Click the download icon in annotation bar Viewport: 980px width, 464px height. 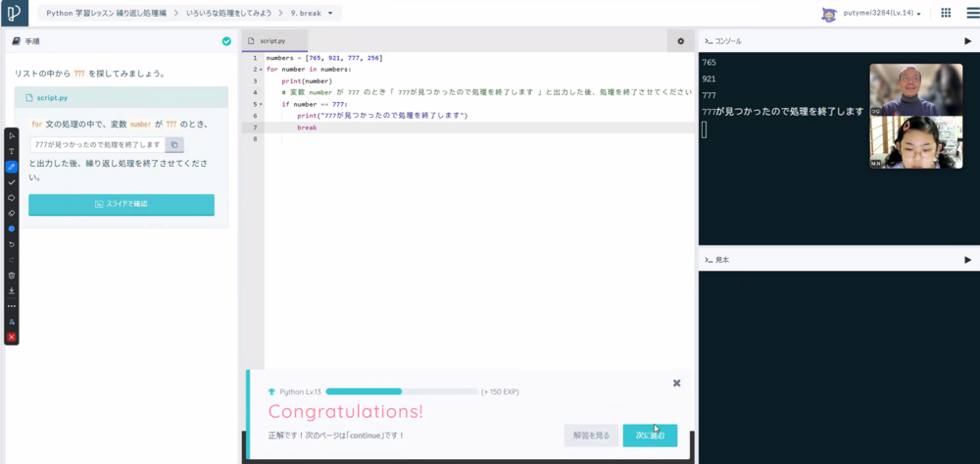[x=12, y=290]
